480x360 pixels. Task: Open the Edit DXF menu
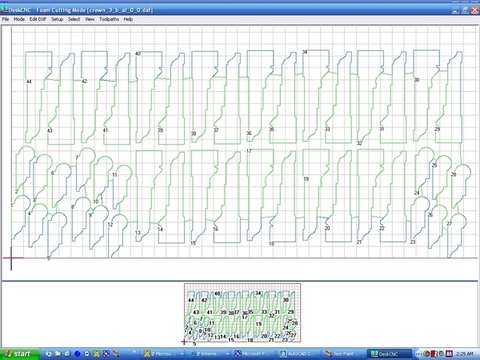37,19
